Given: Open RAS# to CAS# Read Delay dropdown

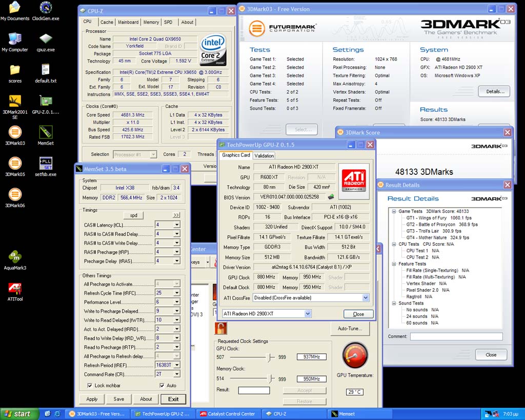Looking at the screenshot, I should pos(177,234).
